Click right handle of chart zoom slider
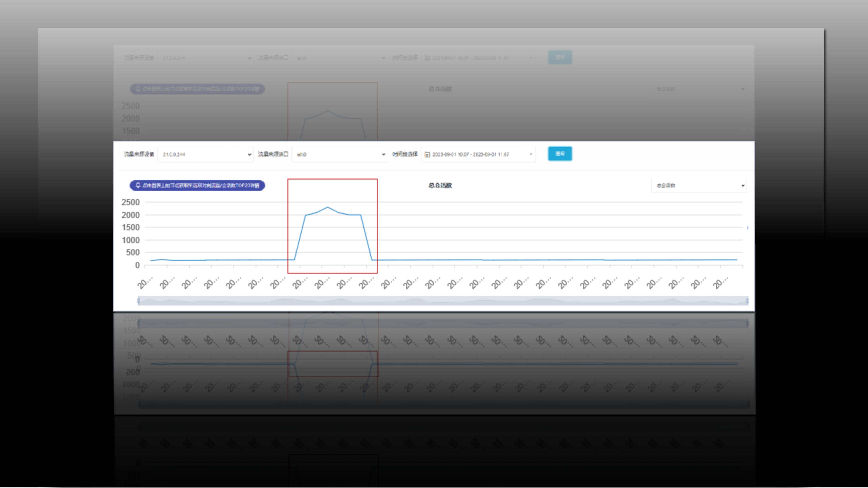The height and width of the screenshot is (488, 868). pyautogui.click(x=747, y=300)
